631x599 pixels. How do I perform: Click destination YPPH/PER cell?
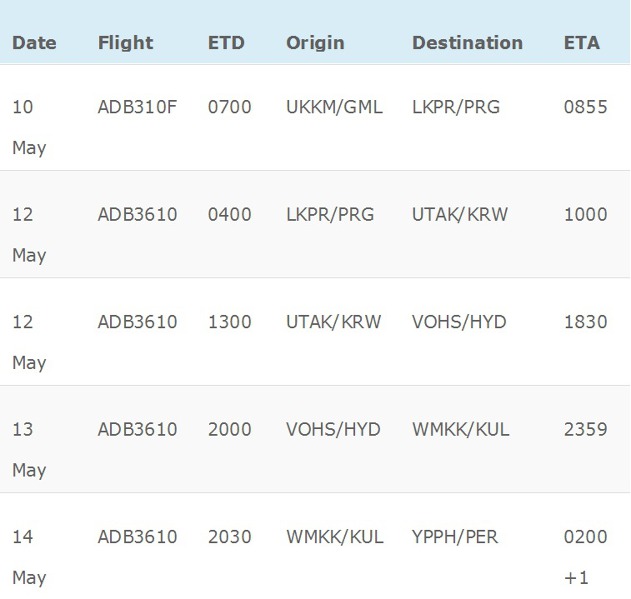coord(455,537)
